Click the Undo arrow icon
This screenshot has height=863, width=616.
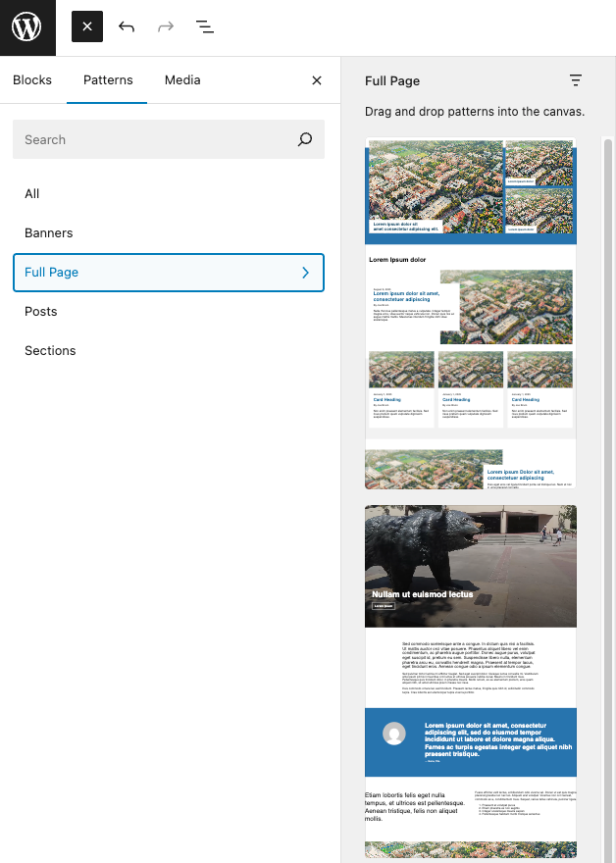[127, 26]
